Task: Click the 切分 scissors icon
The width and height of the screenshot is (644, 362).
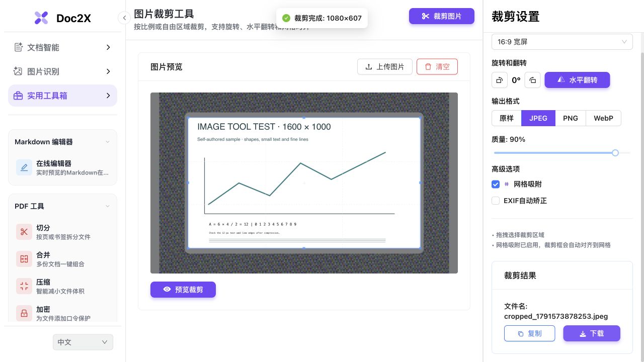Action: [24, 232]
